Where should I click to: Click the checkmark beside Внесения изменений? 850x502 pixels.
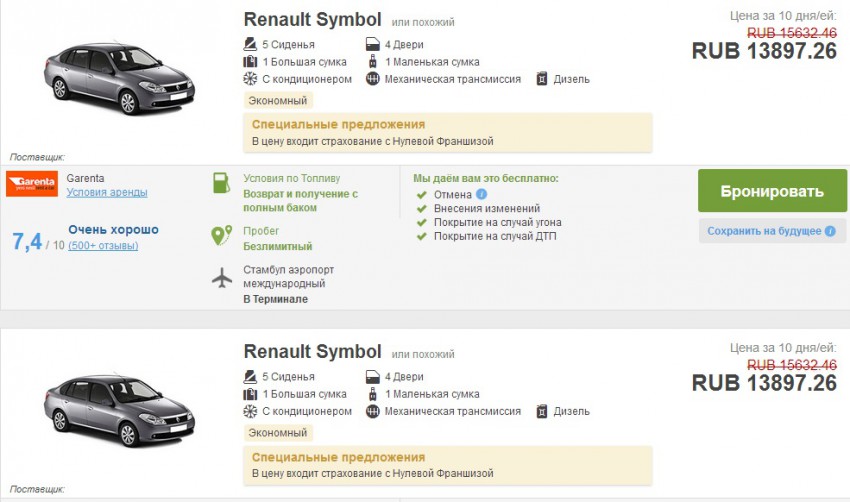tap(421, 208)
